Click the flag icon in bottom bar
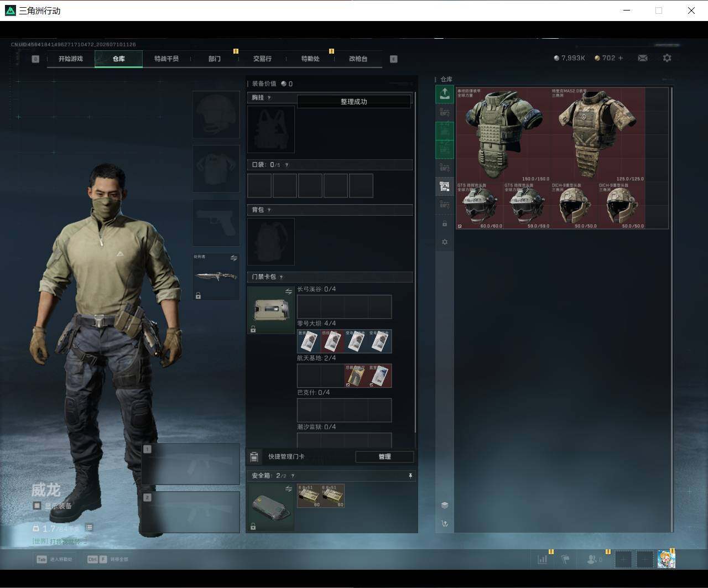 [565, 559]
